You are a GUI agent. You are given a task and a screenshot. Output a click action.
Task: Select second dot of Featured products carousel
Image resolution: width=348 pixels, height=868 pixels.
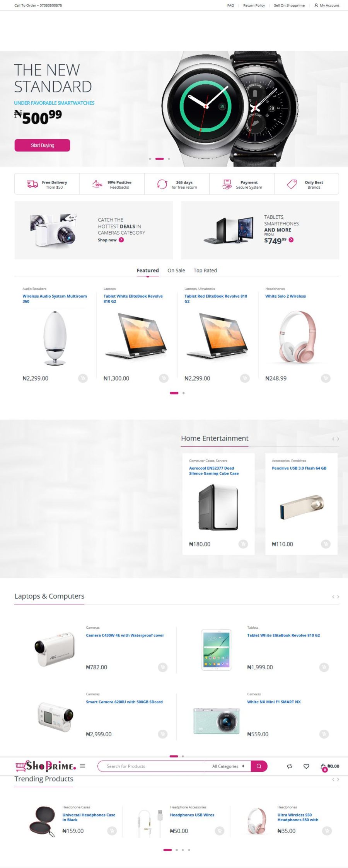tap(183, 393)
